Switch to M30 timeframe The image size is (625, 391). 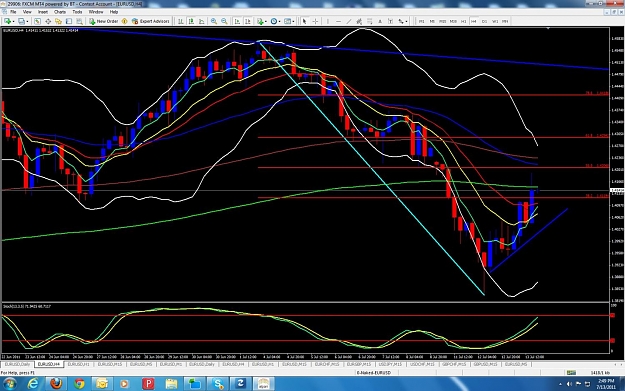click(x=453, y=21)
